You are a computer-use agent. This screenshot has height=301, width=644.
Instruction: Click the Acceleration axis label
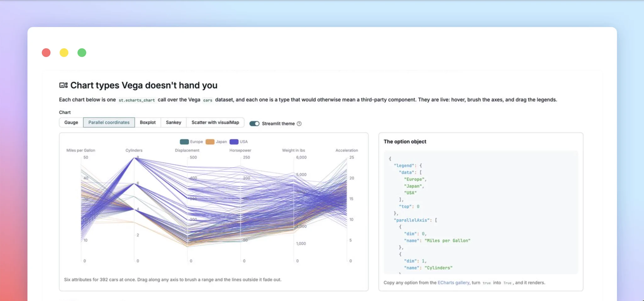pos(347,150)
